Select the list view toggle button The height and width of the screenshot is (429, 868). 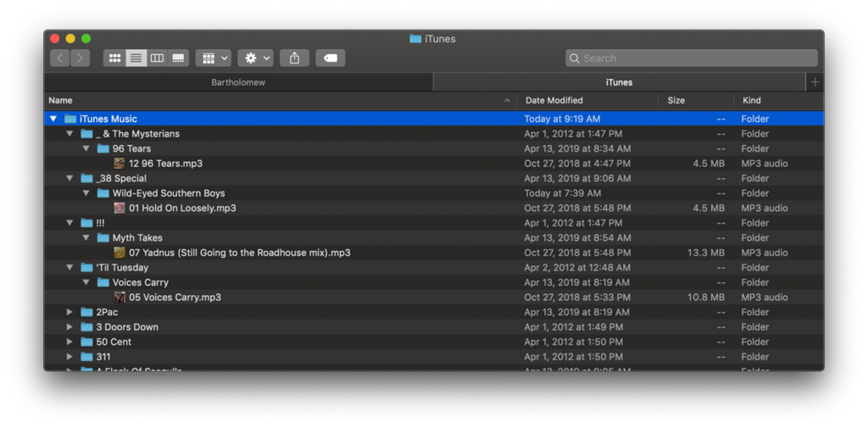pyautogui.click(x=136, y=58)
